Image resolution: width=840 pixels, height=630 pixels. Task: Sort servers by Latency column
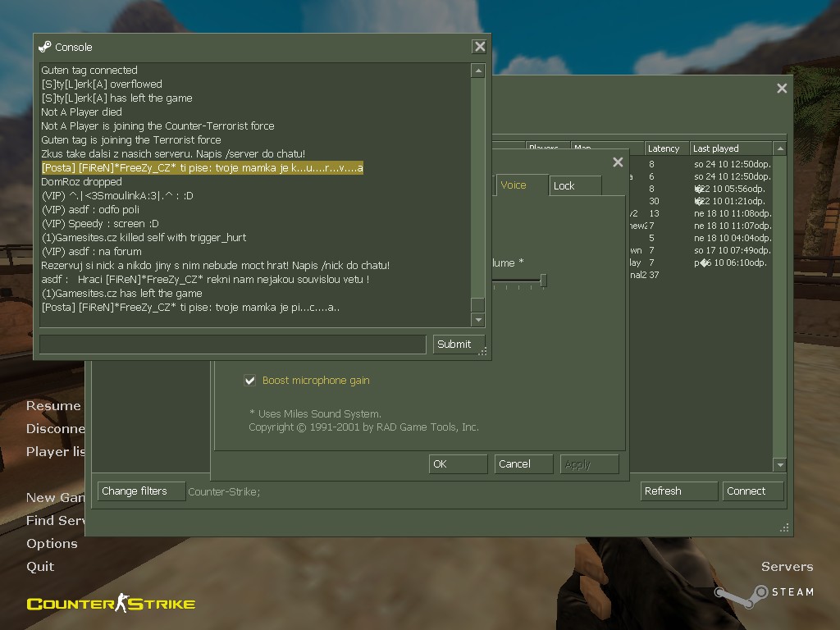666,148
